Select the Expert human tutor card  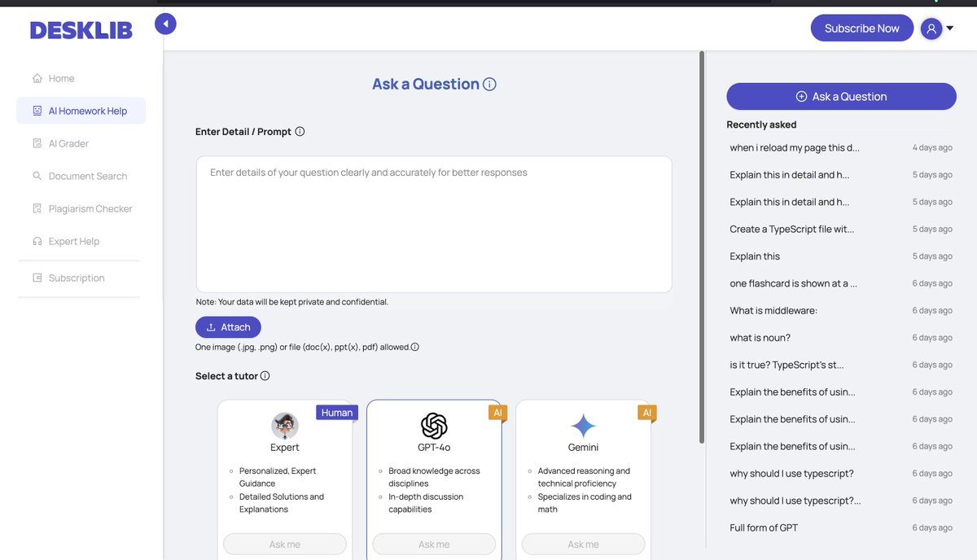[285, 479]
